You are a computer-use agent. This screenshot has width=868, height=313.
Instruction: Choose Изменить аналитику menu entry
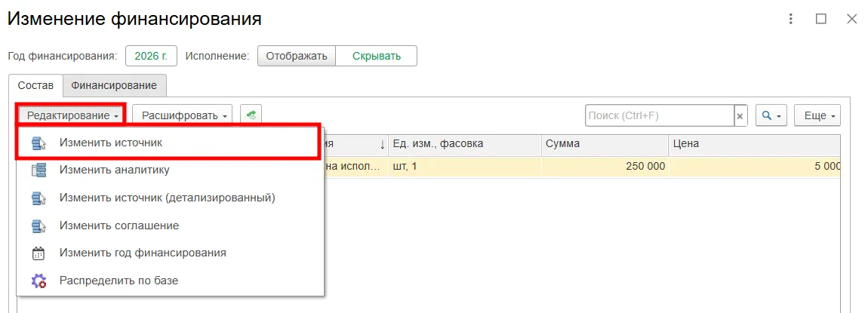point(170,170)
